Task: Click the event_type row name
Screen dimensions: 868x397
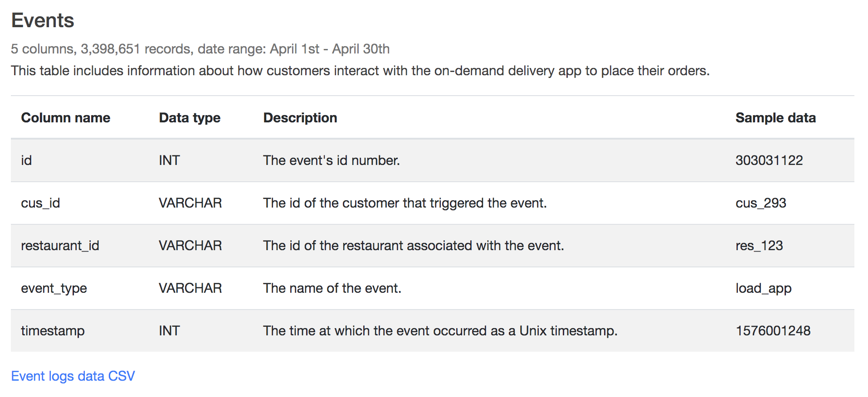Action: click(x=54, y=288)
